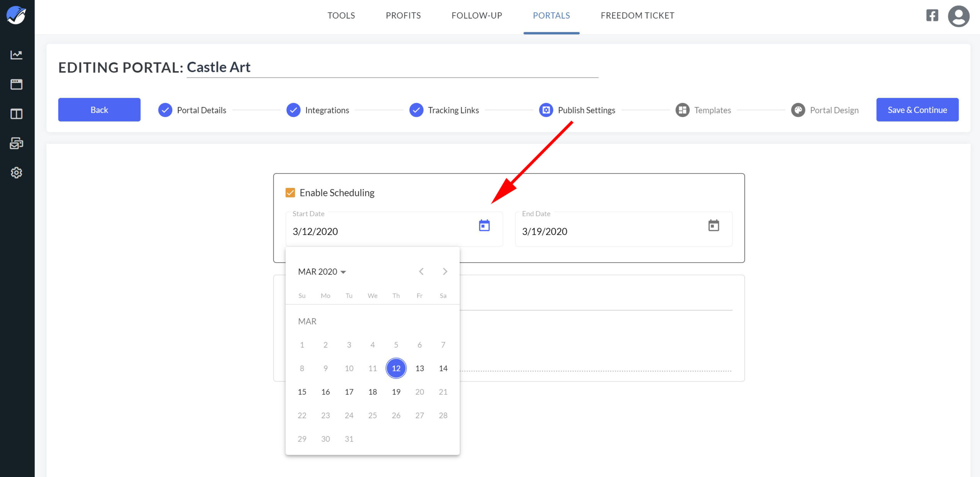
Task: Open the PROFITS menu
Action: tap(403, 16)
